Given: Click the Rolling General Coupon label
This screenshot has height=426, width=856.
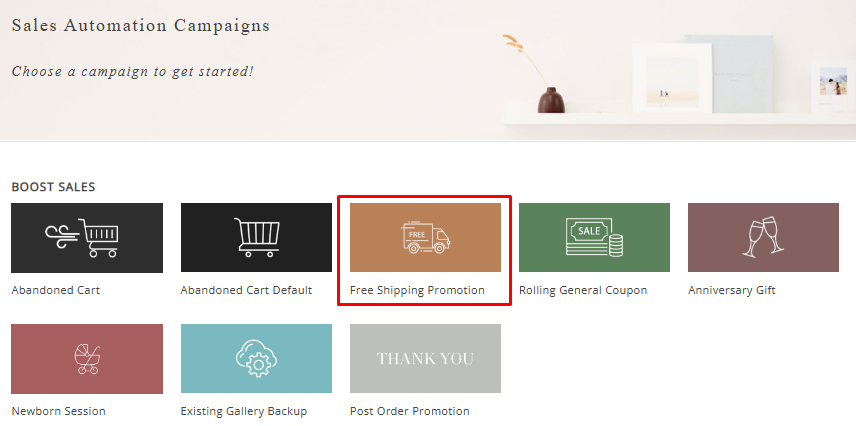Looking at the screenshot, I should 583,290.
